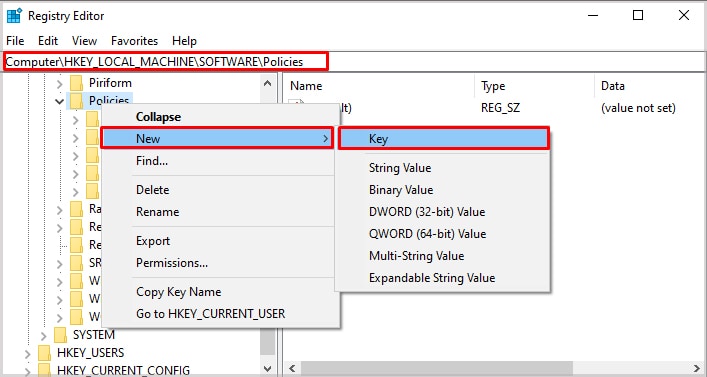
Task: Open the Help menu
Action: (x=184, y=41)
